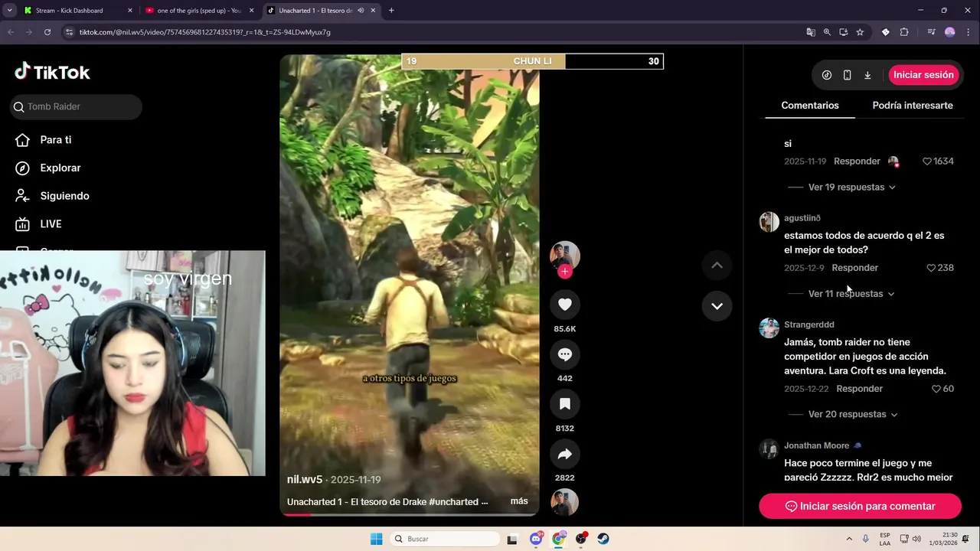Image resolution: width=980 pixels, height=551 pixels.
Task: Go to previous video with up arrow
Action: pyautogui.click(x=717, y=266)
